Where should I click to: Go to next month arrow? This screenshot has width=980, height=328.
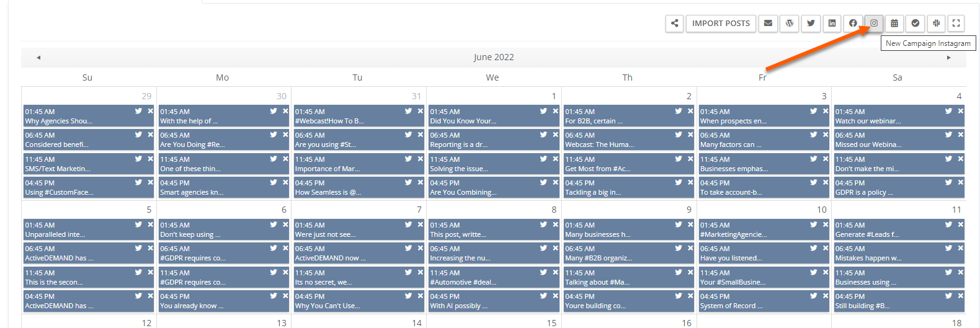(x=948, y=58)
